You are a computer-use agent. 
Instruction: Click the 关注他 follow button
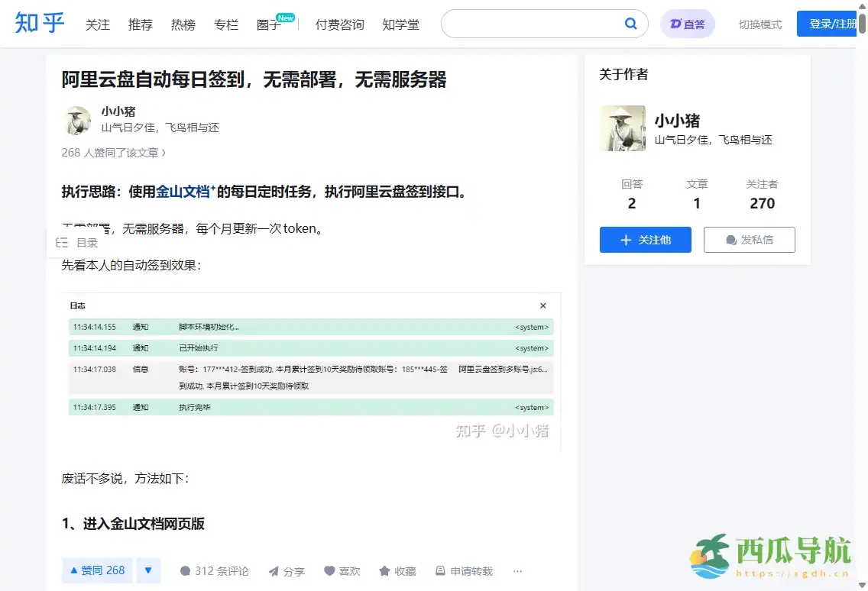tap(645, 239)
